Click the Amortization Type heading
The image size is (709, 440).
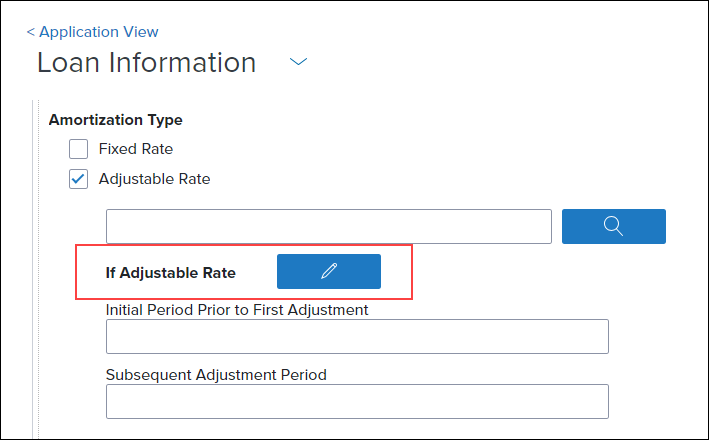[x=116, y=120]
